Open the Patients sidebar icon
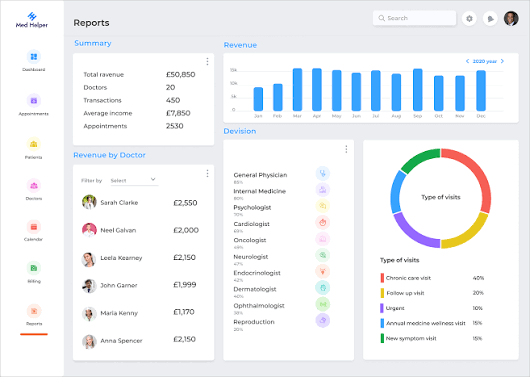This screenshot has height=377, width=530. coord(34,144)
